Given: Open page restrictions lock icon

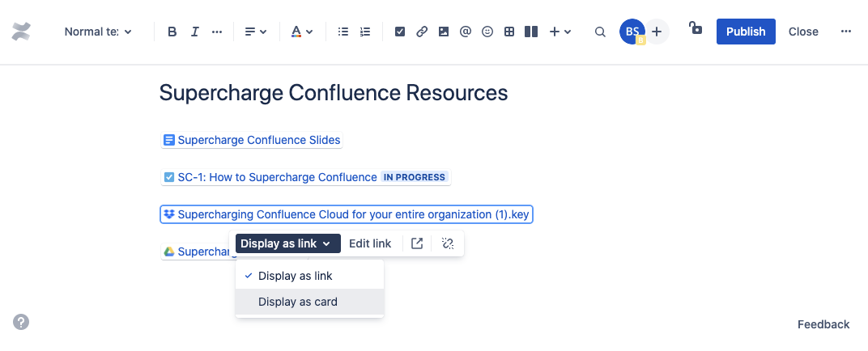Looking at the screenshot, I should pos(695,27).
